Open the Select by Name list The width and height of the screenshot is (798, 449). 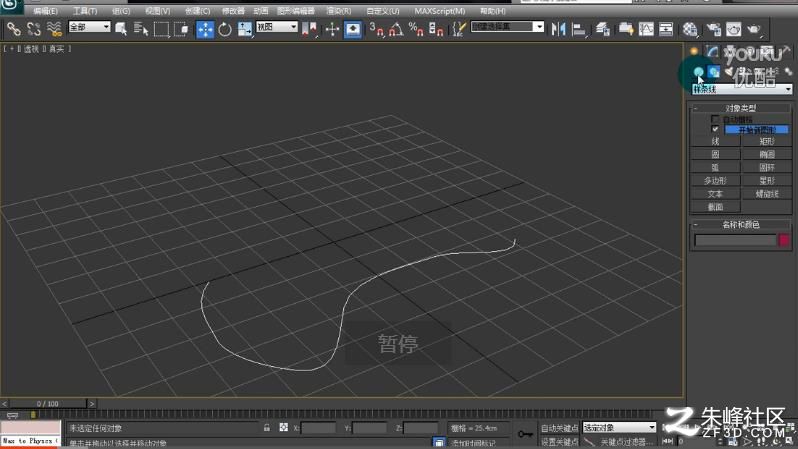(x=140, y=29)
